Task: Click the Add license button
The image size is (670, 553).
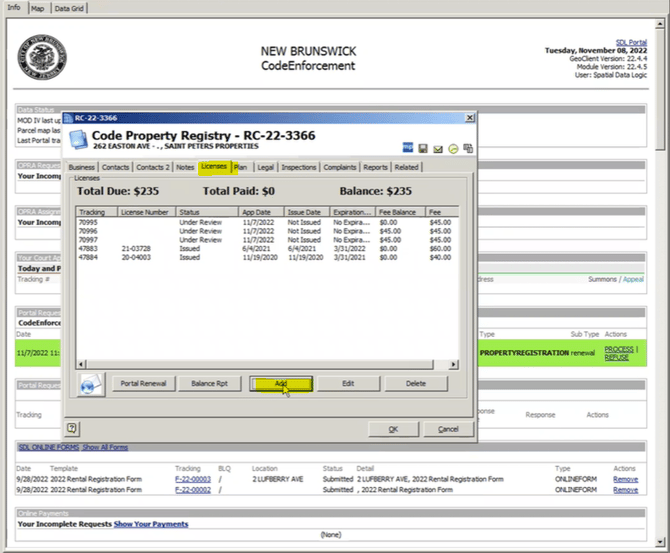Action: click(281, 383)
